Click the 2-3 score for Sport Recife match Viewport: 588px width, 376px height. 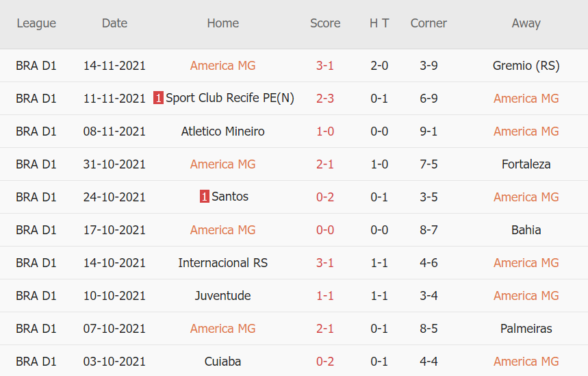(x=325, y=99)
